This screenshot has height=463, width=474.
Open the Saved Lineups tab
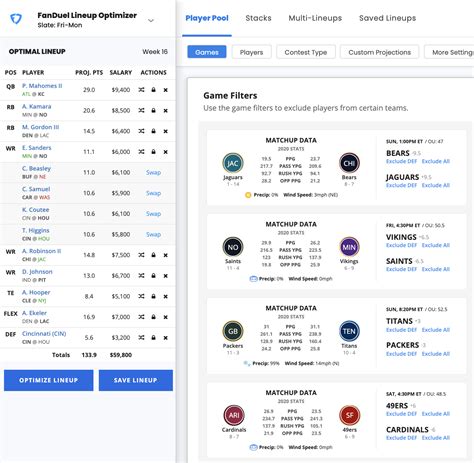point(387,18)
